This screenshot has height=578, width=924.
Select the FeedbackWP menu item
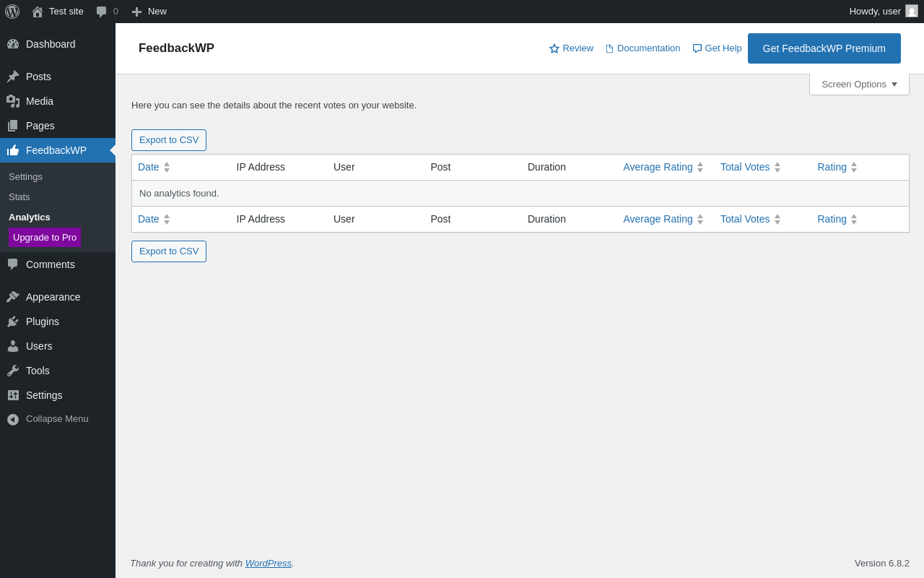pyautogui.click(x=58, y=150)
